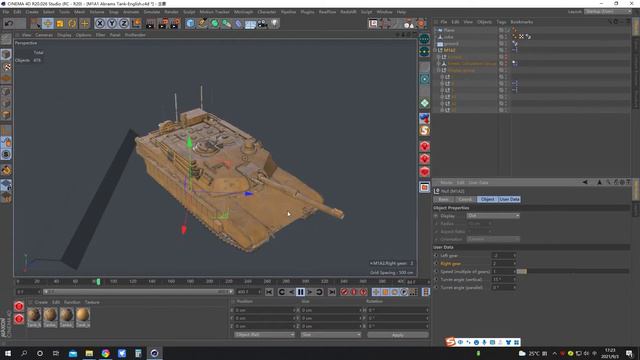The height and width of the screenshot is (360, 640).
Task: Click the blue Cube primitive icon
Action: click(x=190, y=23)
